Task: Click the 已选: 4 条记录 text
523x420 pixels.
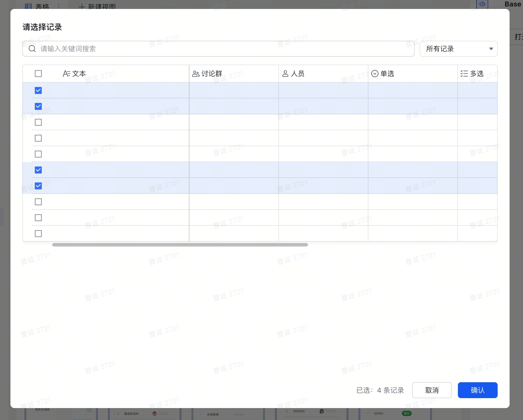Action: tap(380, 390)
